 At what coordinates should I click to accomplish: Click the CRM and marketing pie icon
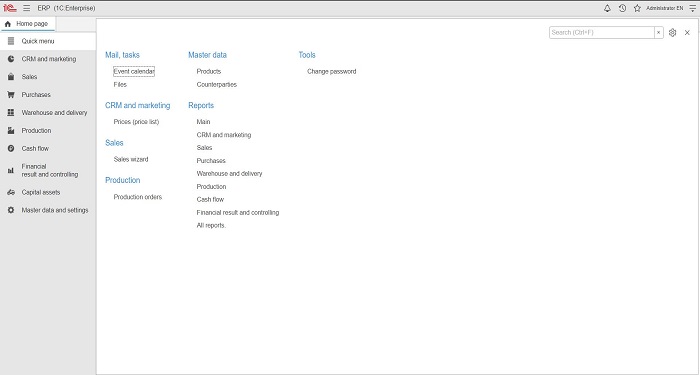point(11,59)
